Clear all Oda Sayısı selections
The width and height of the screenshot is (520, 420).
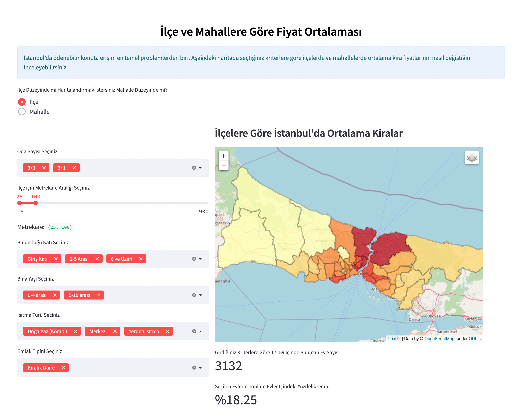click(194, 168)
